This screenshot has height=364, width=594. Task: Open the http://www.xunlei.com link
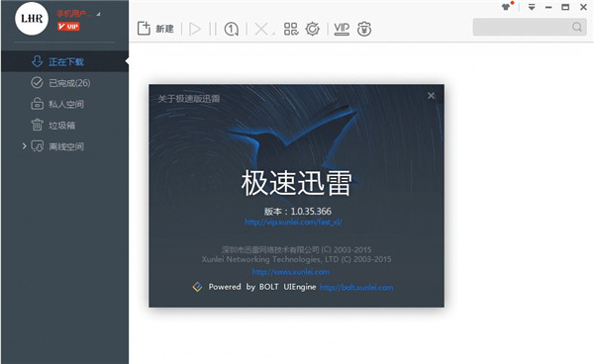291,272
